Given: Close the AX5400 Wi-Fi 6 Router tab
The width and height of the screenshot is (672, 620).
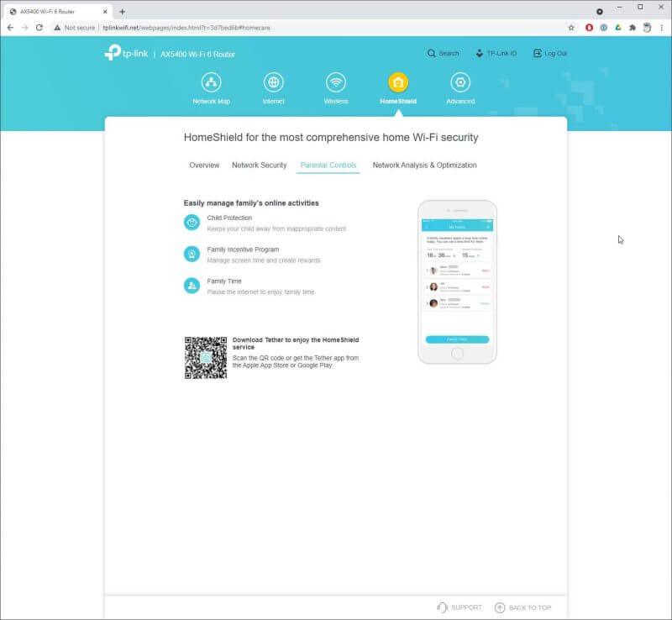Looking at the screenshot, I should click(105, 12).
